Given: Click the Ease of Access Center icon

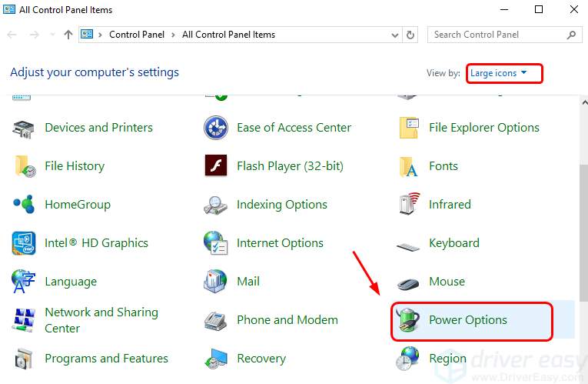Looking at the screenshot, I should click(216, 128).
